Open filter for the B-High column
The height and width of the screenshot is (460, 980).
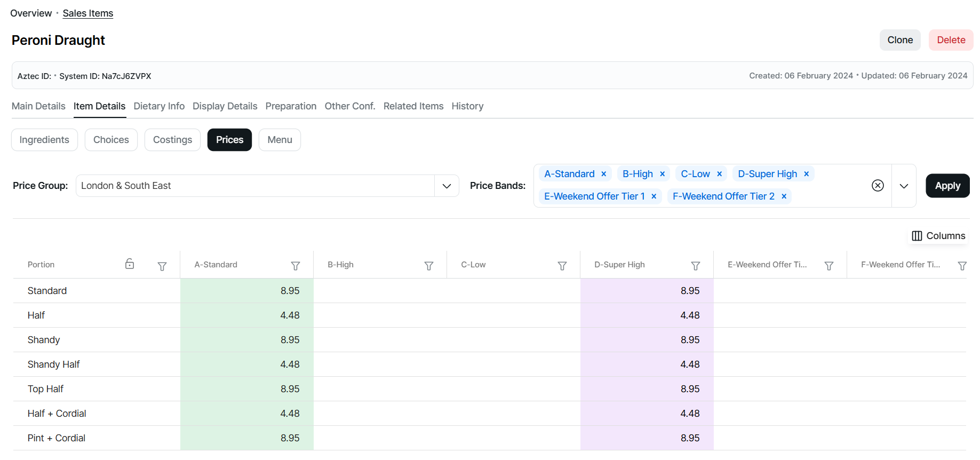[x=428, y=266]
